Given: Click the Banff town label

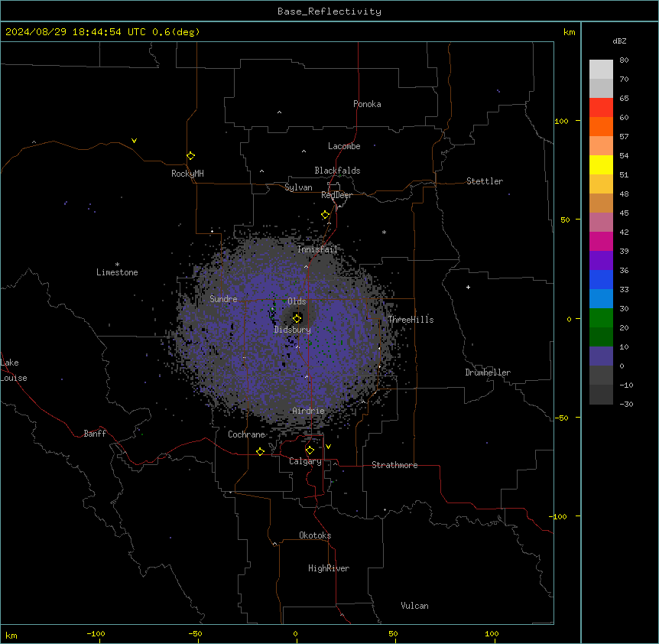Looking at the screenshot, I should 95,434.
